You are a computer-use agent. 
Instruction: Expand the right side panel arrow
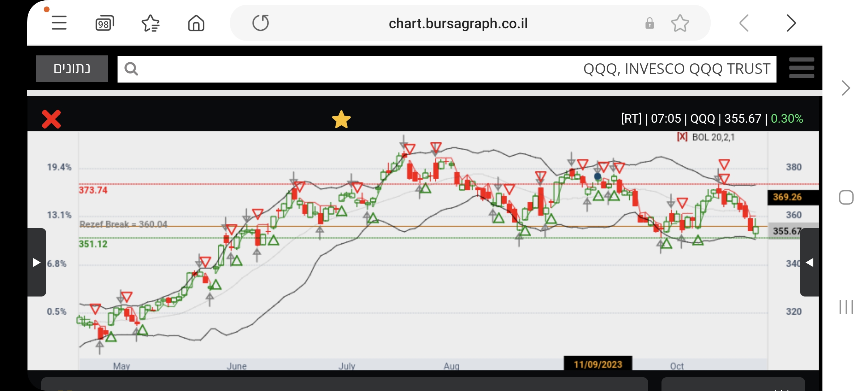tap(809, 262)
